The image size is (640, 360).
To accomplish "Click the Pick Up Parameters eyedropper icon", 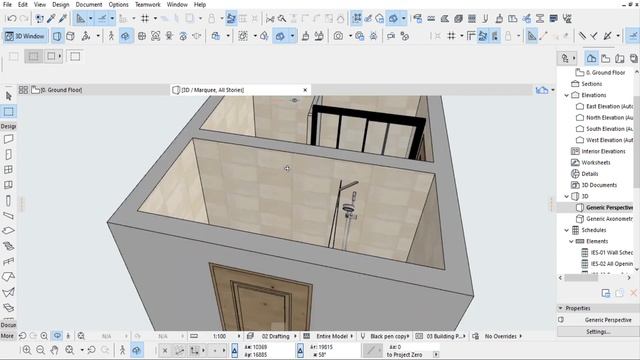I will pos(51,18).
